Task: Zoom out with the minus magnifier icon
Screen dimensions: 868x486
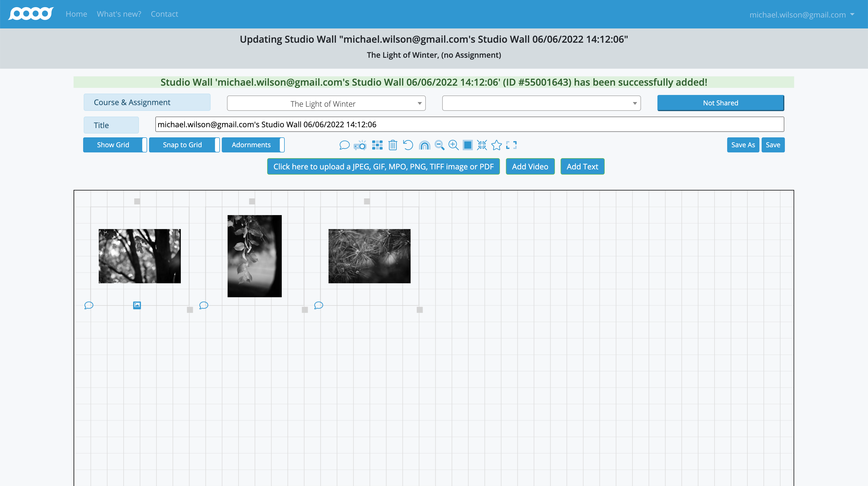Action: point(439,145)
